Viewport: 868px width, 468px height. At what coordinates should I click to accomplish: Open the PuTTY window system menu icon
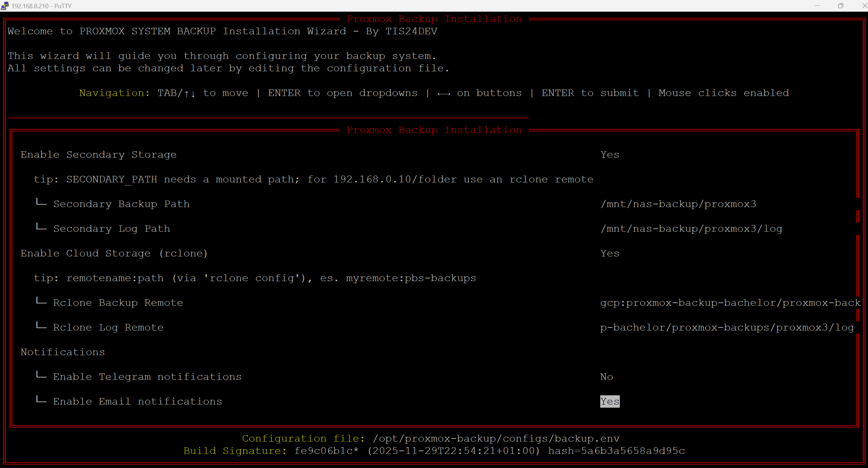4,5
